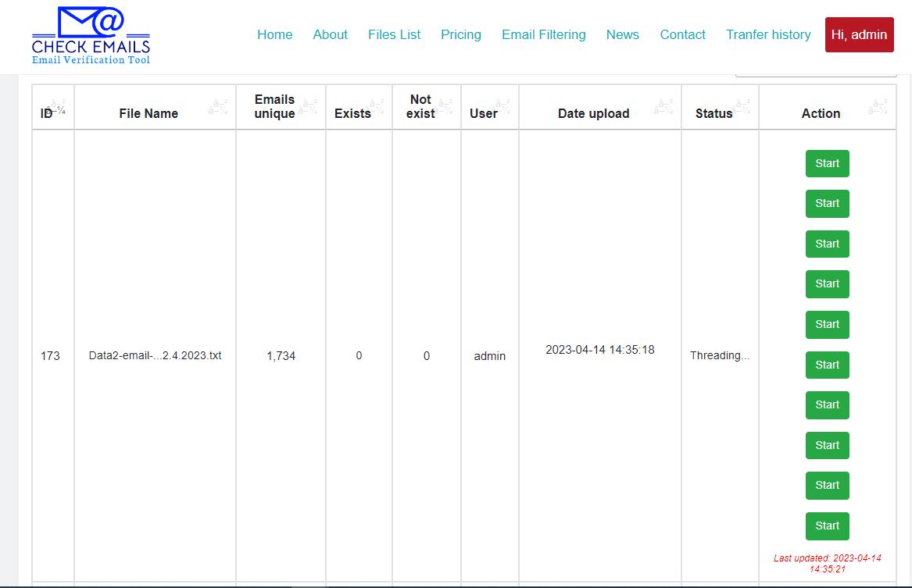Select the Data2-email file name cell

(155, 356)
